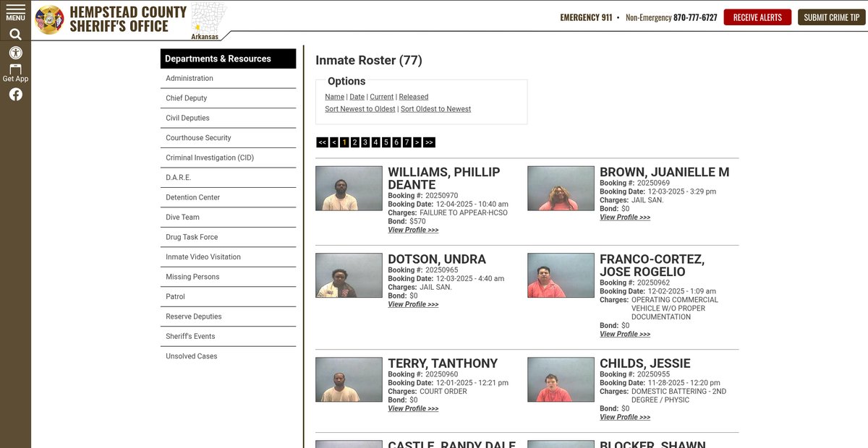
Task: Open Tanthony Terry mugshot thumbnail
Action: click(x=349, y=379)
